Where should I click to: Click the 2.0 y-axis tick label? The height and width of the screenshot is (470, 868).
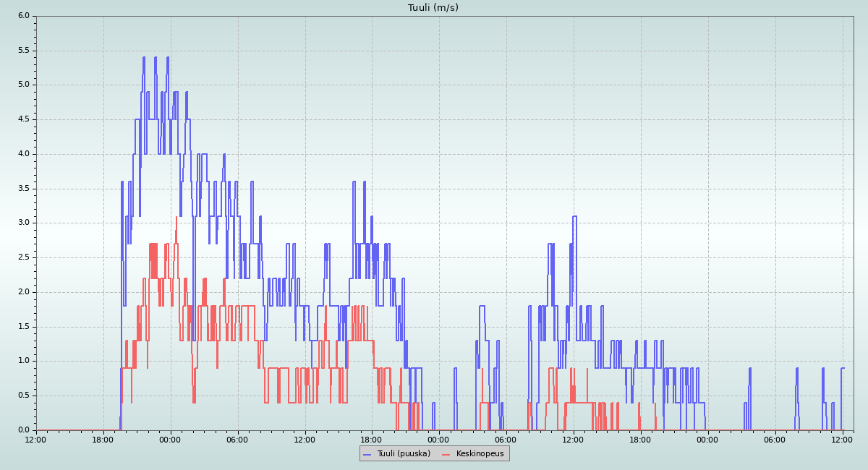pyautogui.click(x=24, y=292)
